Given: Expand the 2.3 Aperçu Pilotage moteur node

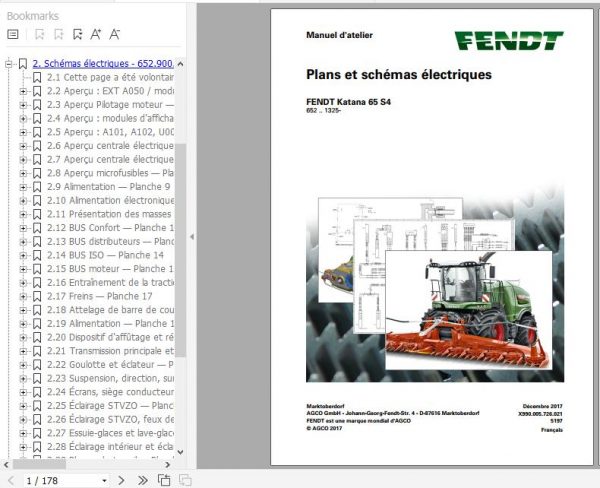Looking at the screenshot, I should [23, 105].
